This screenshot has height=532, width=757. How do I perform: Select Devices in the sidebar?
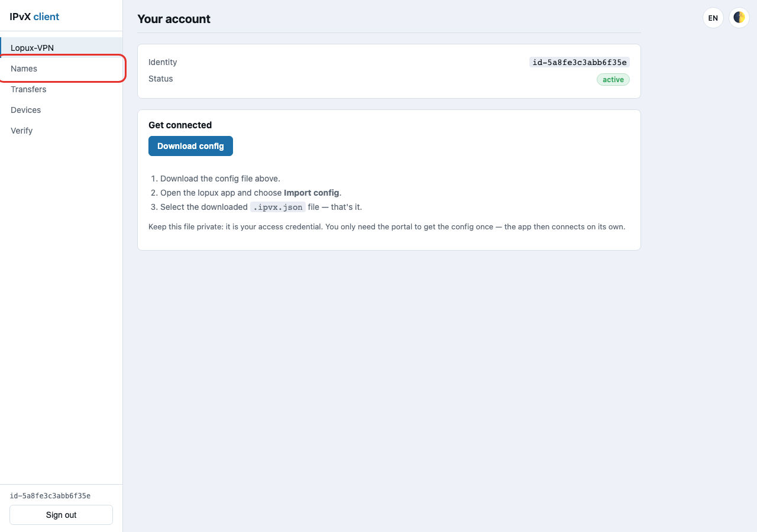(62, 110)
